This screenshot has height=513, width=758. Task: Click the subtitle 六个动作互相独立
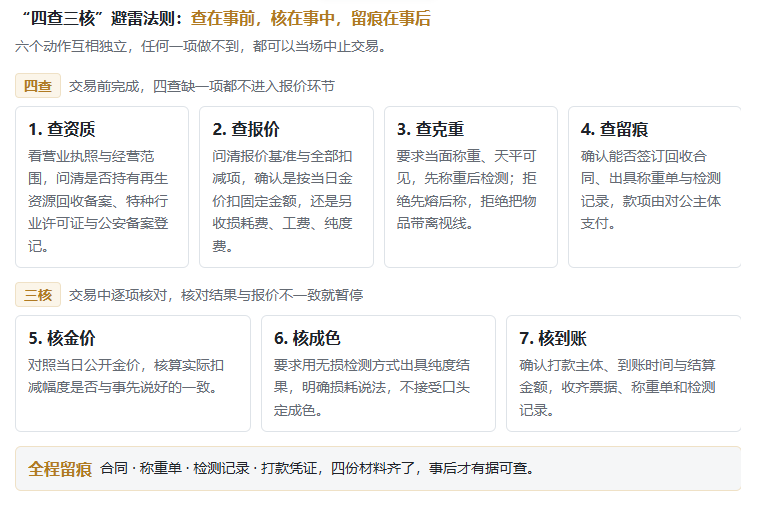pos(73,46)
